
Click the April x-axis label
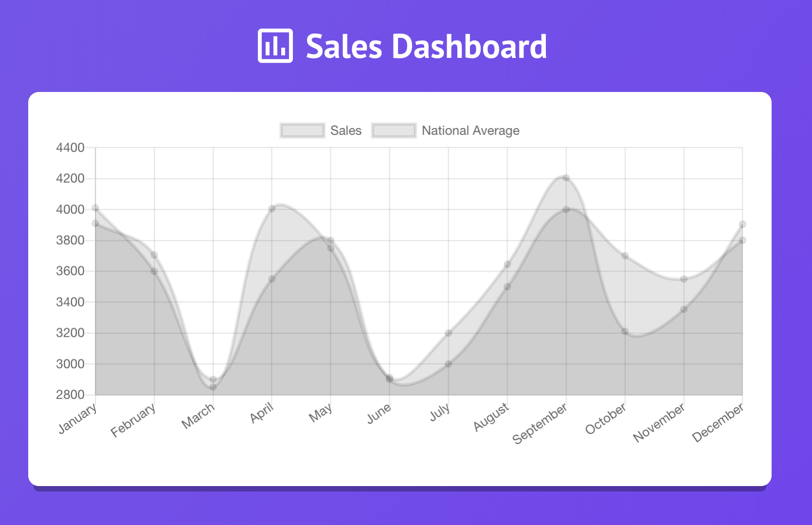tap(262, 413)
